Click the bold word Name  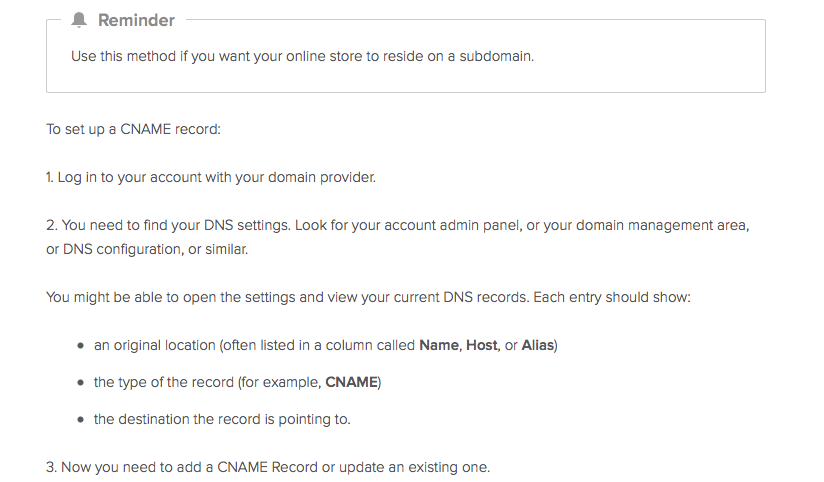pos(439,345)
